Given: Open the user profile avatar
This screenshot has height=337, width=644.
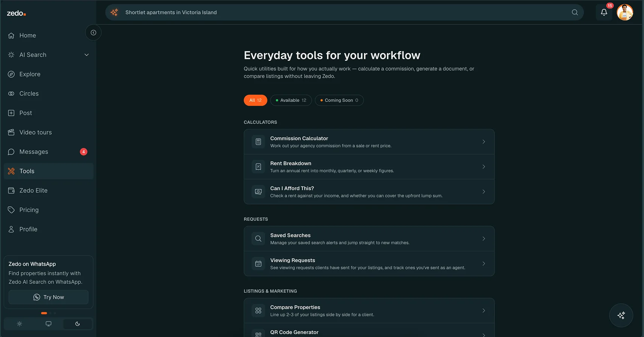Looking at the screenshot, I should pyautogui.click(x=625, y=12).
